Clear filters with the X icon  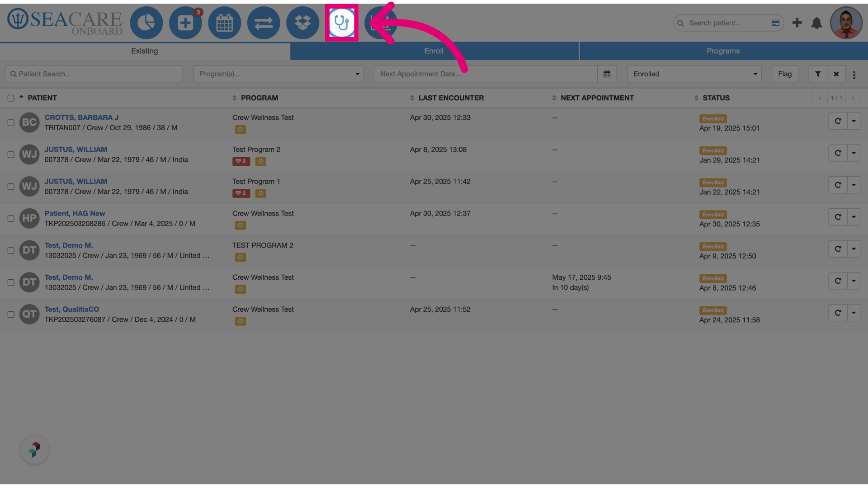[x=836, y=74]
